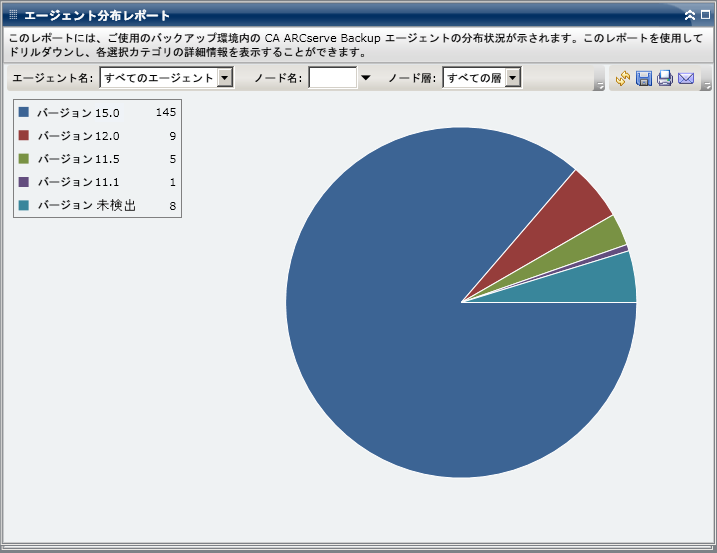717x553 pixels.
Task: Expand the filter bar overflow arrow
Action: 599,86
